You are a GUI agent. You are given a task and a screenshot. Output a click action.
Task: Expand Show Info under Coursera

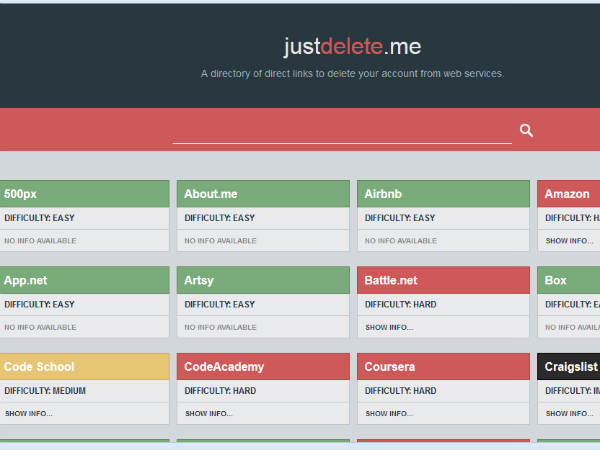(389, 413)
